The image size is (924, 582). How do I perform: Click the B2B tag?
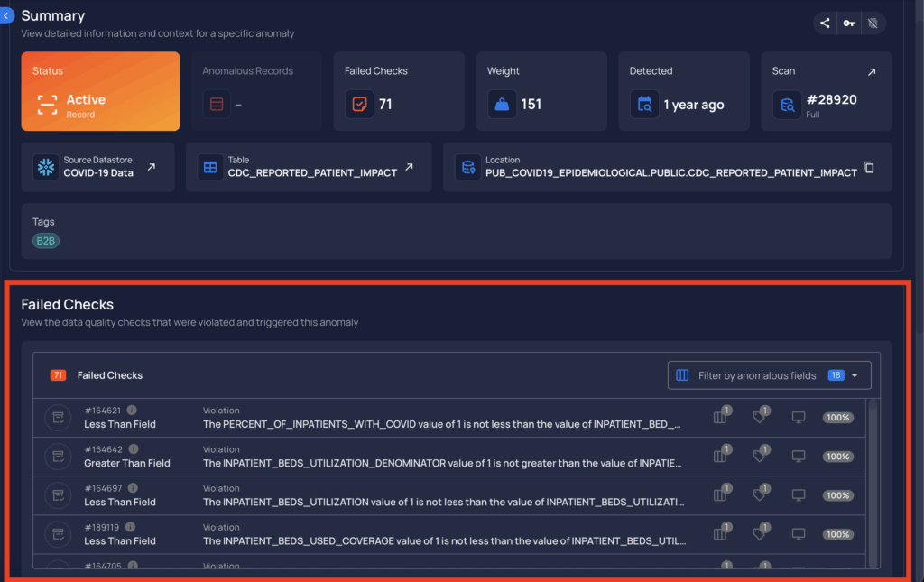point(45,240)
